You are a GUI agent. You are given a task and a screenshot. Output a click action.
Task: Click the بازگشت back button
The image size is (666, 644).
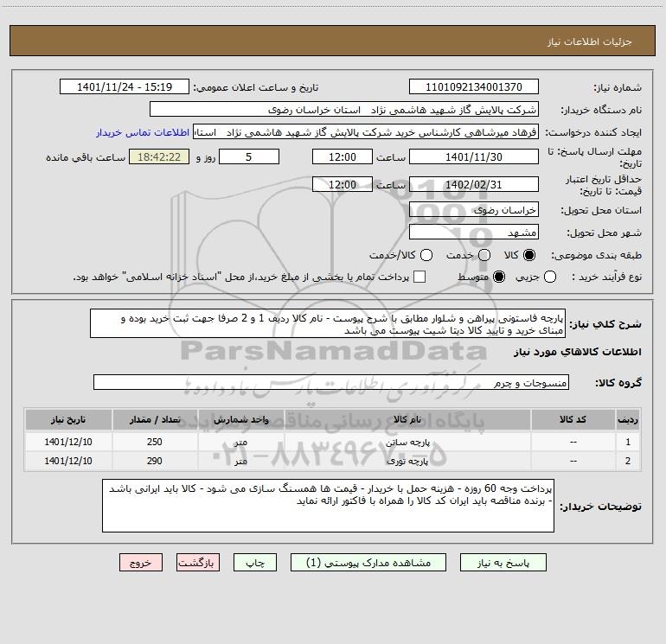[x=198, y=563]
